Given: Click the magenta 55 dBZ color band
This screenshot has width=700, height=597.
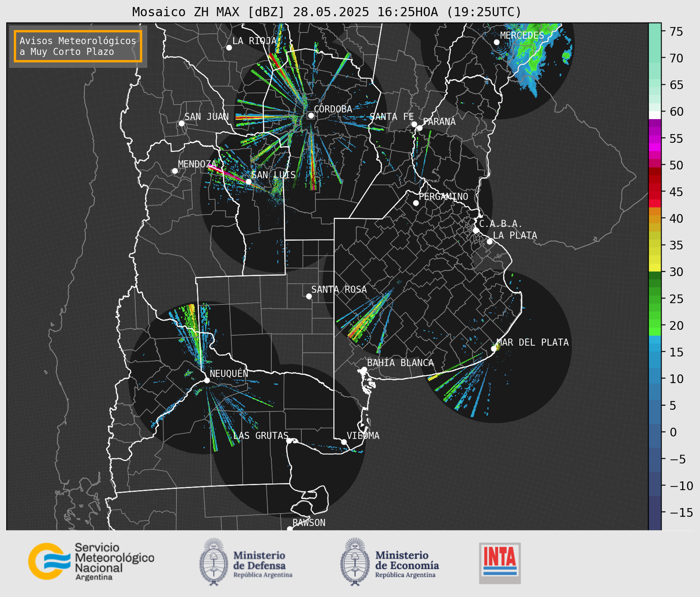Looking at the screenshot, I should coord(655,138).
